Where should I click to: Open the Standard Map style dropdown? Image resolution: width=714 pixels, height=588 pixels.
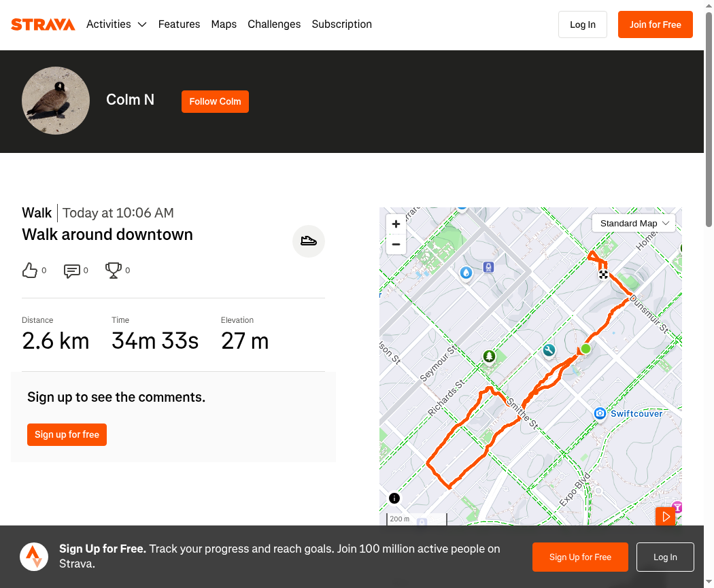tap(633, 224)
